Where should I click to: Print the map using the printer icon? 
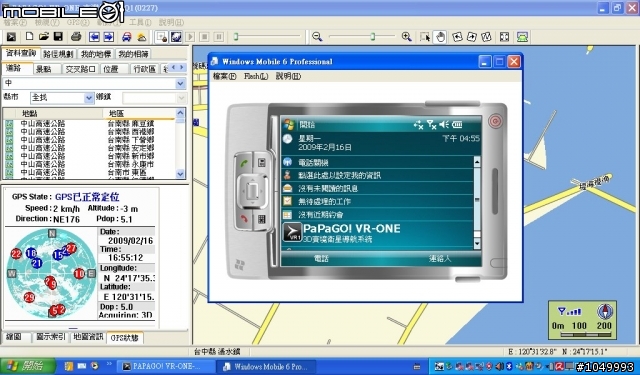tap(76, 37)
